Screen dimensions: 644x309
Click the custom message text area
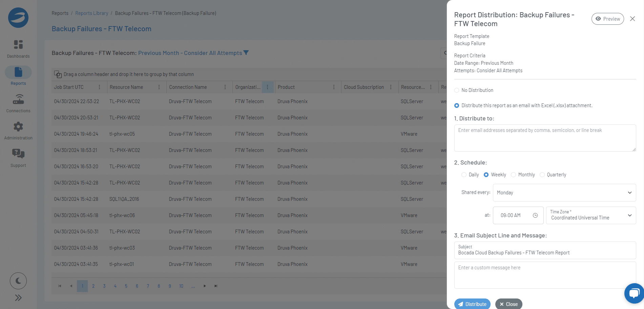(x=545, y=275)
